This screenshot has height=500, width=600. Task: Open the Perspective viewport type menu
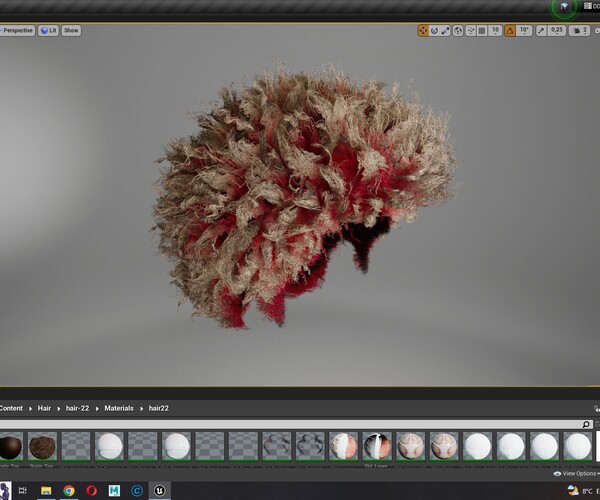pos(17,31)
